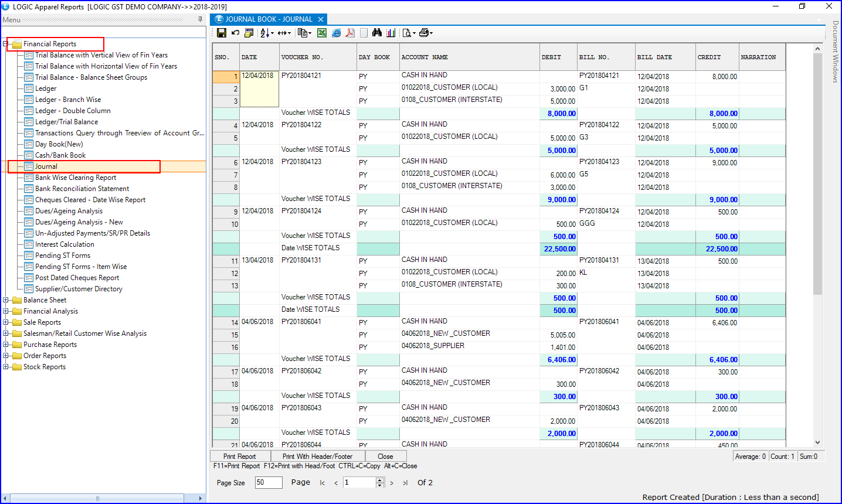This screenshot has height=504, width=842.
Task: Export report to PDF icon
Action: pyautogui.click(x=350, y=33)
